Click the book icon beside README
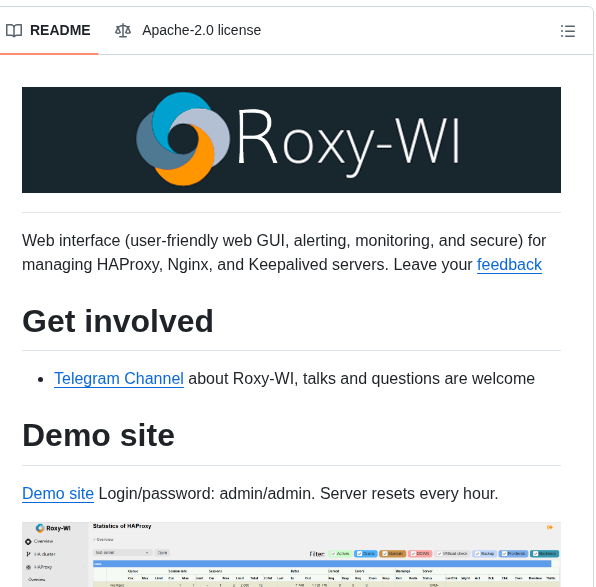This screenshot has width=596, height=587. pyautogui.click(x=14, y=31)
